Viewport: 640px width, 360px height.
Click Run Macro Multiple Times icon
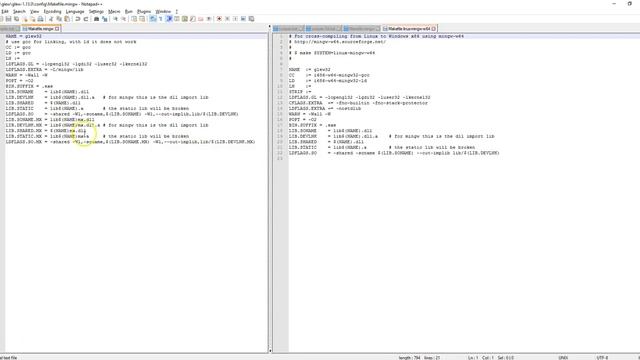243,19
